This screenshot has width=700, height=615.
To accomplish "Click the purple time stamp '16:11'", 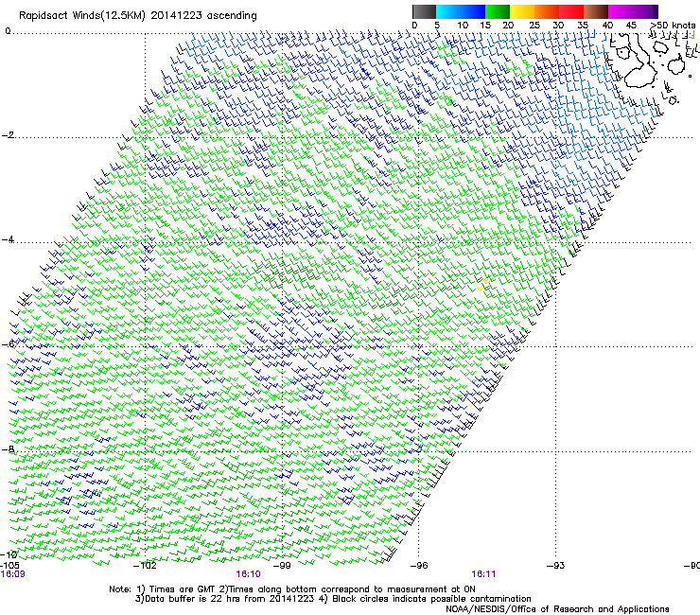I will pos(484,574).
